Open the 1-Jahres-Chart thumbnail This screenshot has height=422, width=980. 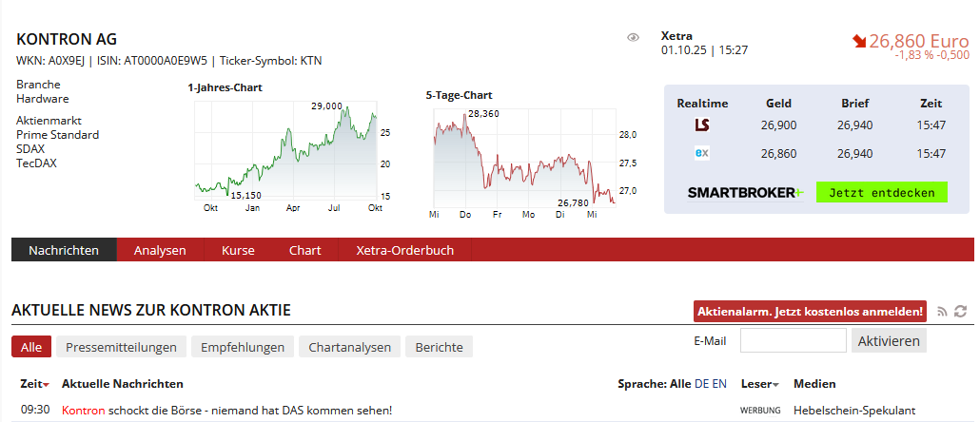[x=287, y=154]
